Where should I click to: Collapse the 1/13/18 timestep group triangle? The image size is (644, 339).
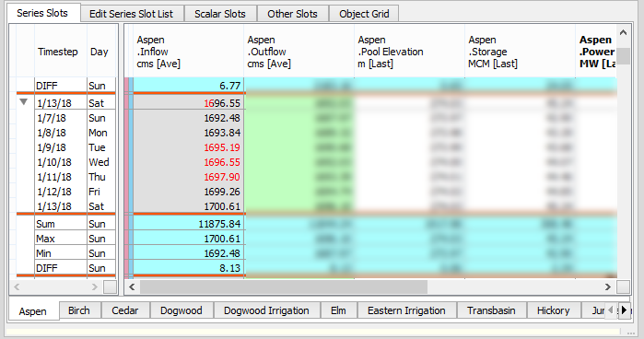(24, 102)
